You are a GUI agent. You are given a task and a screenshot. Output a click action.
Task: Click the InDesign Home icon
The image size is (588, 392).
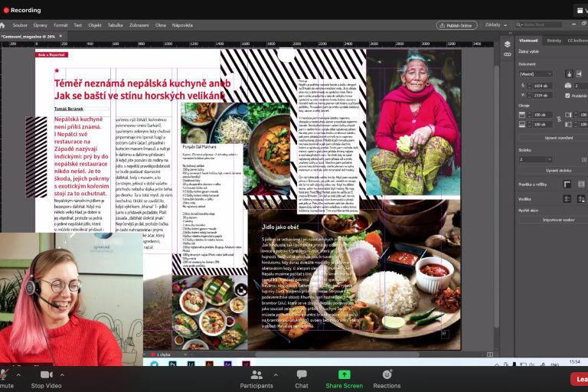tap(4, 24)
